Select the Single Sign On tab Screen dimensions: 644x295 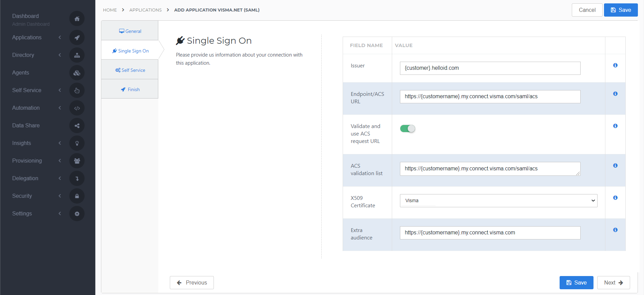pyautogui.click(x=130, y=51)
